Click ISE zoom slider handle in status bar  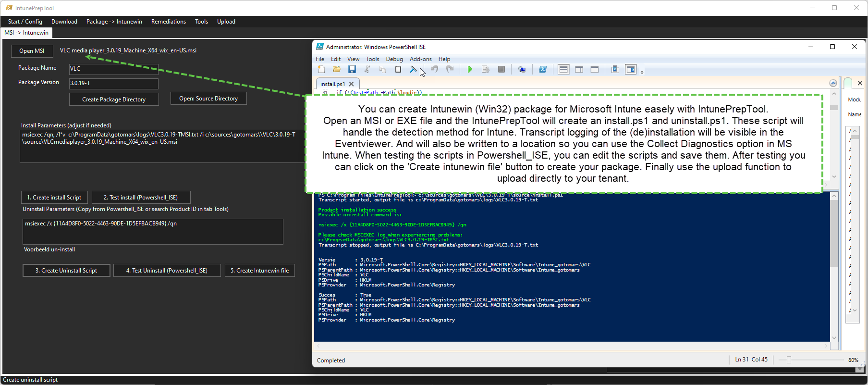(789, 360)
